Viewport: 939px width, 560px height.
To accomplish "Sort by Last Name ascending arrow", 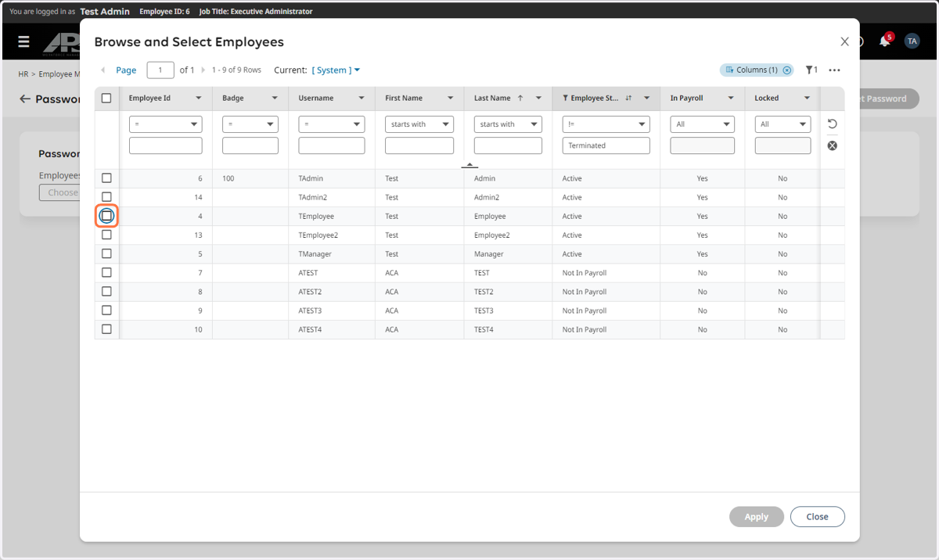I will click(x=520, y=99).
